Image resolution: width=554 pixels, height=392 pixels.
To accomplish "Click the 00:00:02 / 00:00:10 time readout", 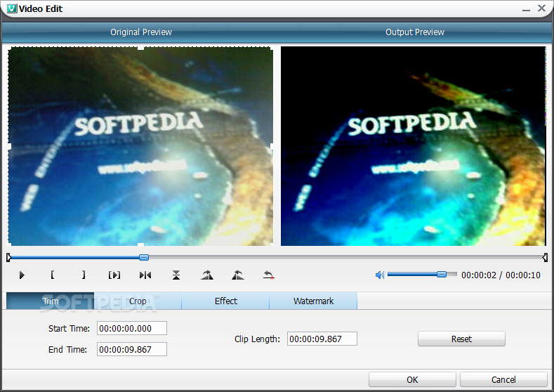I will (501, 275).
